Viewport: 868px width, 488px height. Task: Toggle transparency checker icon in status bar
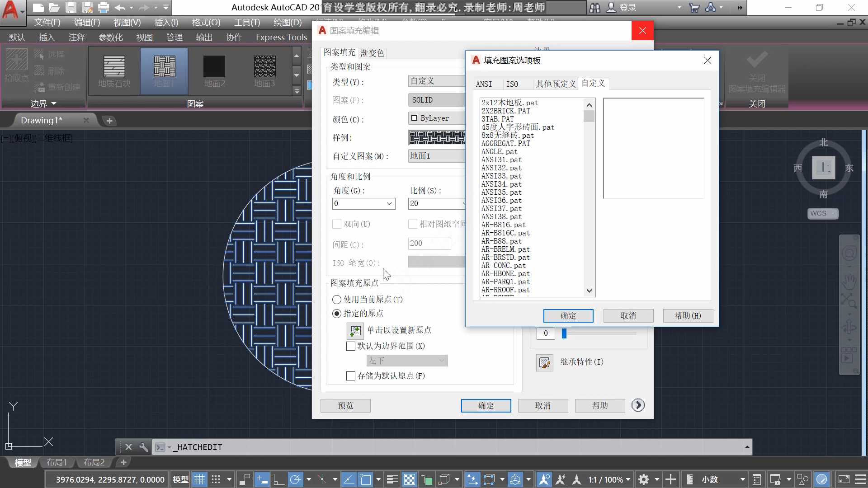coord(409,479)
